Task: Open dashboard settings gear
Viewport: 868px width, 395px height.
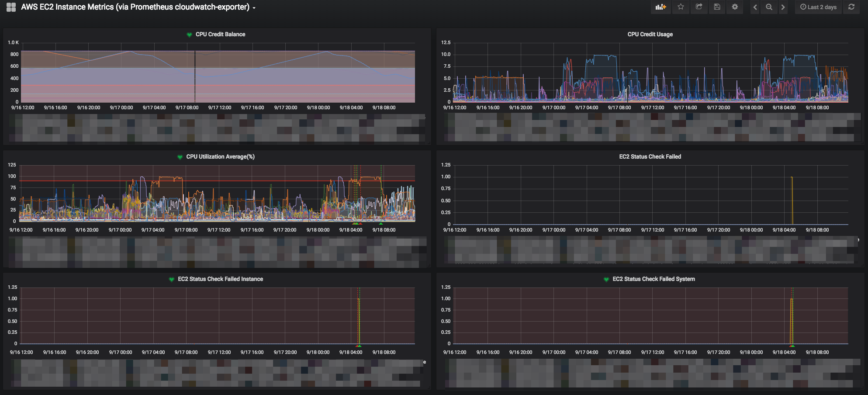Action: (x=735, y=7)
